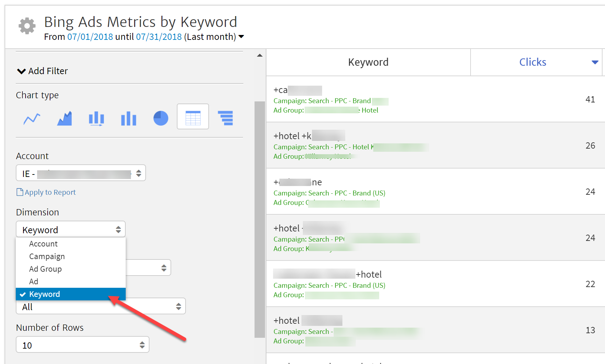Choose the horizontal list chart type
Viewport: 605px width, 364px height.
[225, 118]
